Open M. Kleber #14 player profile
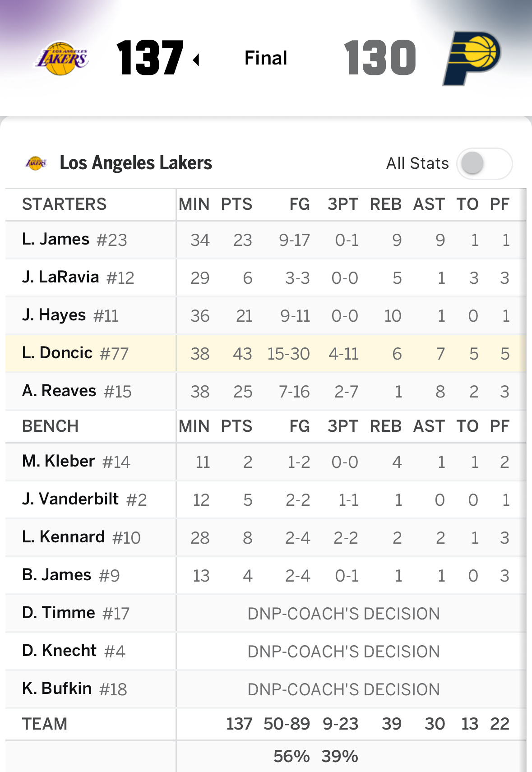The width and height of the screenshot is (532, 772). point(76,462)
